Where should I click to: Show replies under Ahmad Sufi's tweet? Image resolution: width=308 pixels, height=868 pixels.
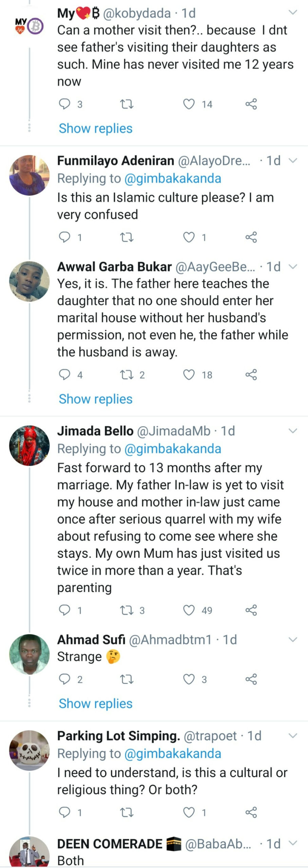point(95,704)
